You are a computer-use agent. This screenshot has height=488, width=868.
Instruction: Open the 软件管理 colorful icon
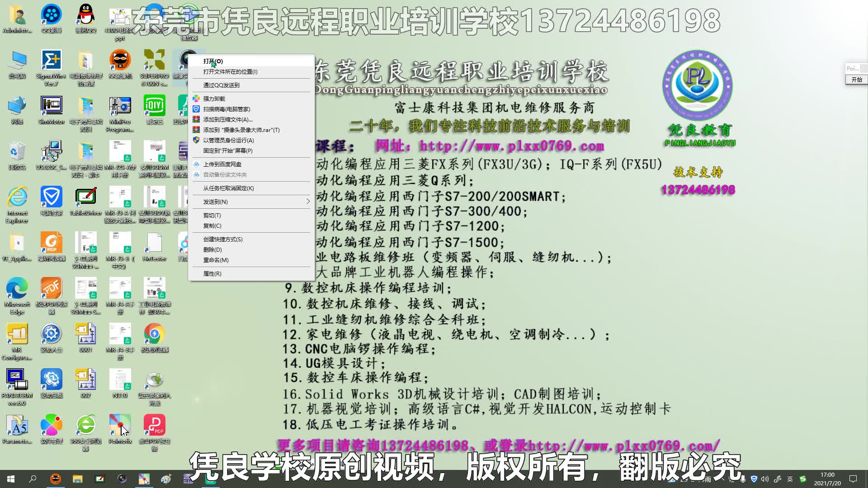click(51, 429)
